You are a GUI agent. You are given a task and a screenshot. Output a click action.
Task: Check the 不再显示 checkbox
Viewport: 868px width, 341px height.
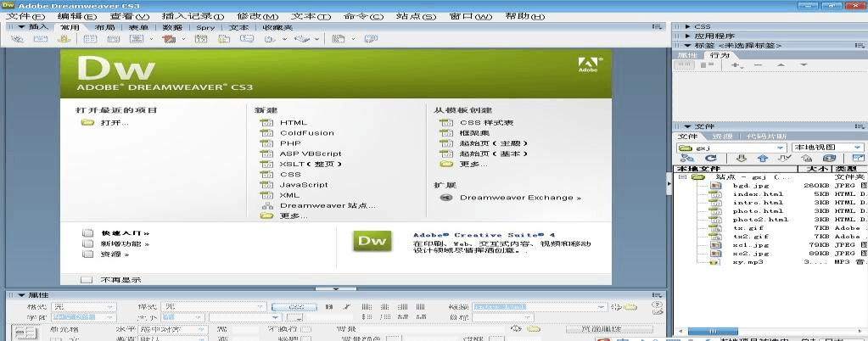click(x=86, y=279)
